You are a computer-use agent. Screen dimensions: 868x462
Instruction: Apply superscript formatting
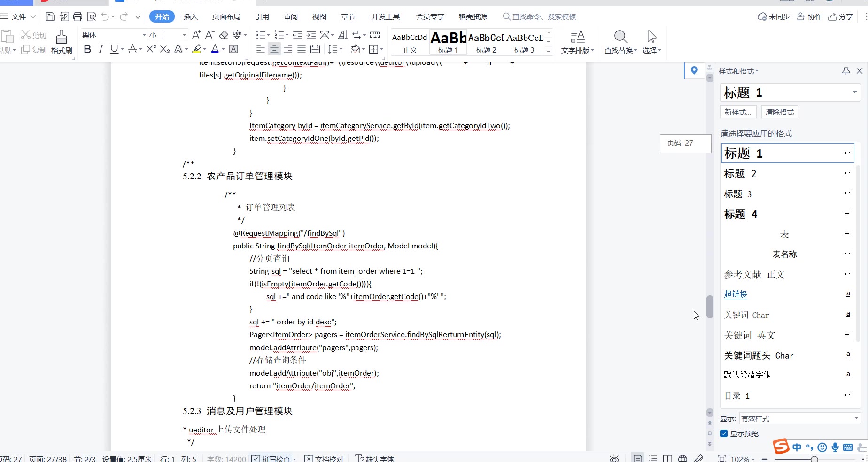click(x=151, y=49)
